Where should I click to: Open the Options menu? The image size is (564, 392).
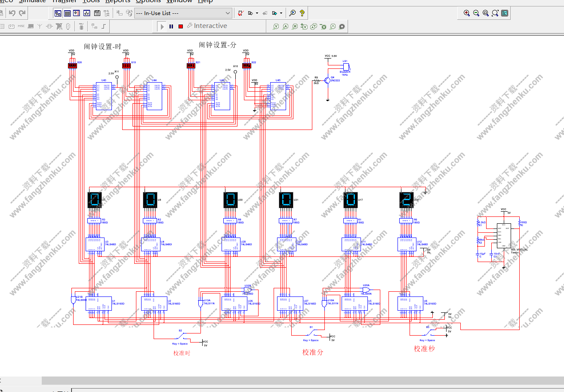[x=148, y=1]
